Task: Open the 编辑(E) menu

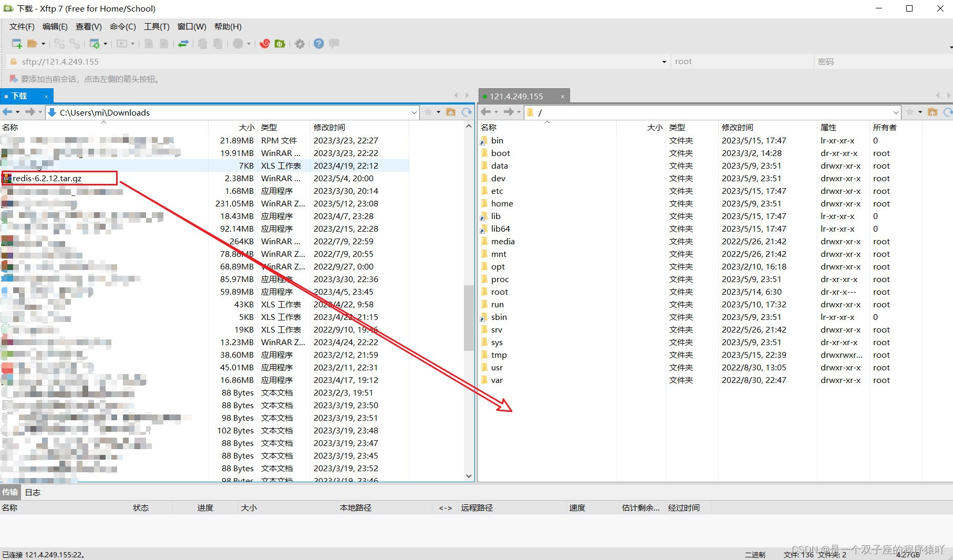Action: tap(55, 26)
